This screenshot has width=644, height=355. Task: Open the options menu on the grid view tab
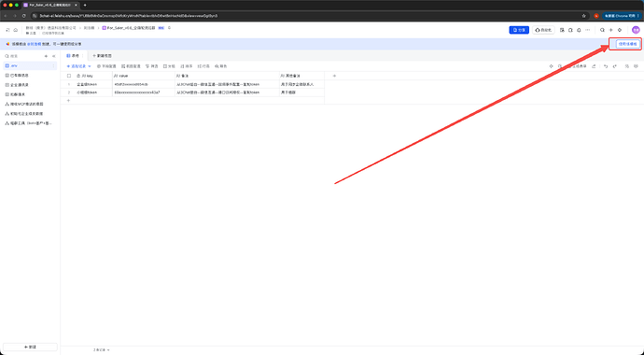(x=83, y=55)
